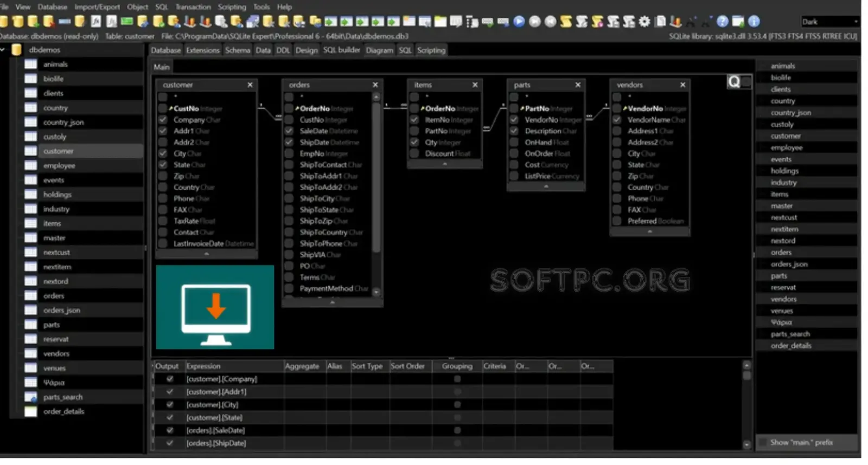Click the Q magnifier icon in diagram area

[734, 82]
